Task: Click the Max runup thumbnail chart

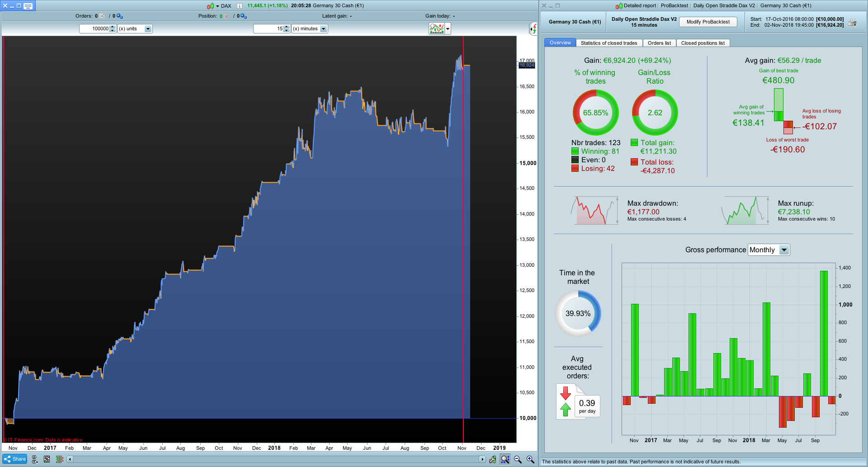Action: click(745, 210)
